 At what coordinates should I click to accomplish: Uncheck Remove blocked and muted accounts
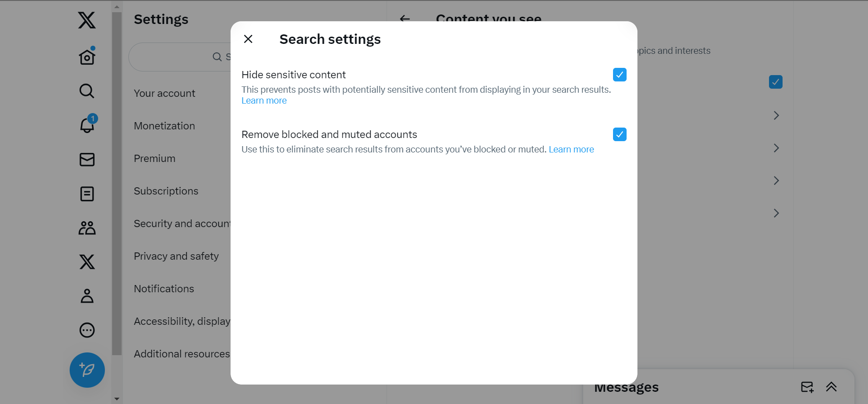tap(619, 134)
